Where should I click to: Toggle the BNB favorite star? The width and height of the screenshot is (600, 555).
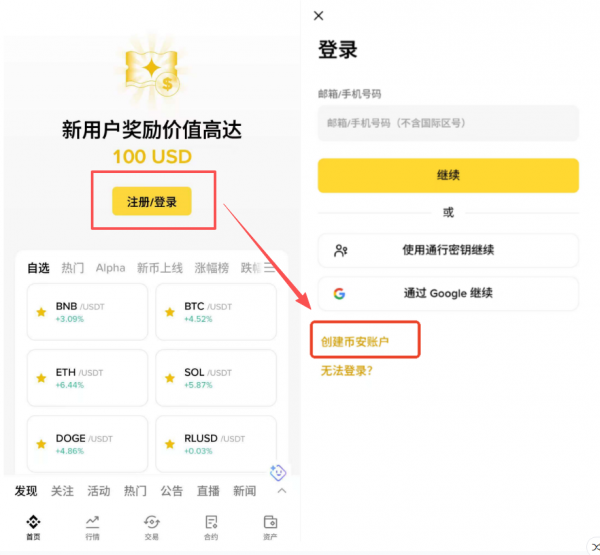click(41, 312)
